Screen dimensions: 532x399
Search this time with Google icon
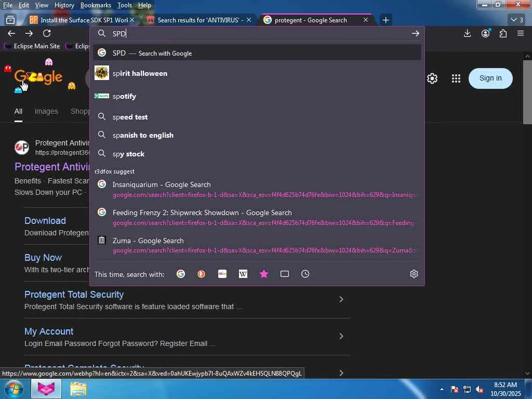coord(181,274)
